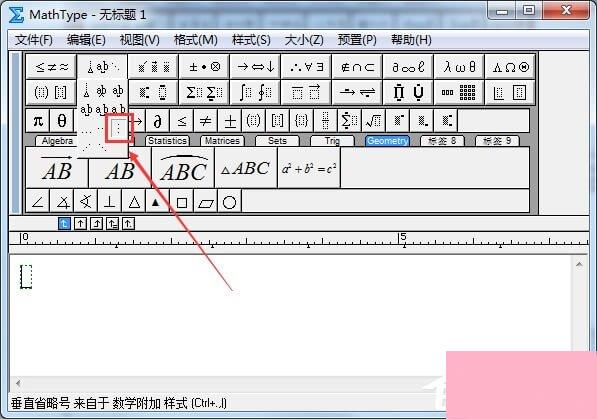Insert the parentheses template from small bar

[x=254, y=121]
